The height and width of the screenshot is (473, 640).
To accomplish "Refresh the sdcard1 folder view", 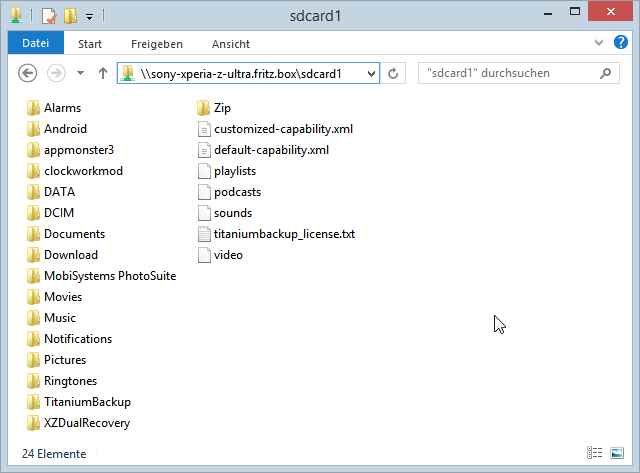I will point(393,73).
